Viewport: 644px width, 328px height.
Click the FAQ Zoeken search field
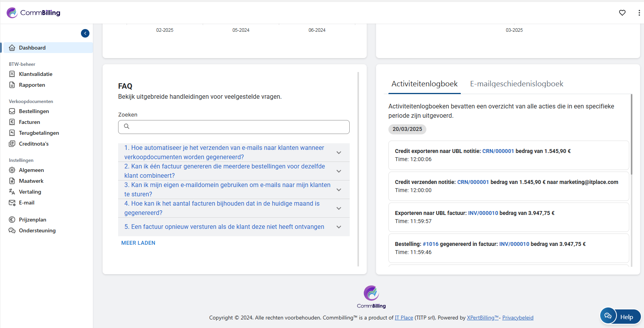234,127
